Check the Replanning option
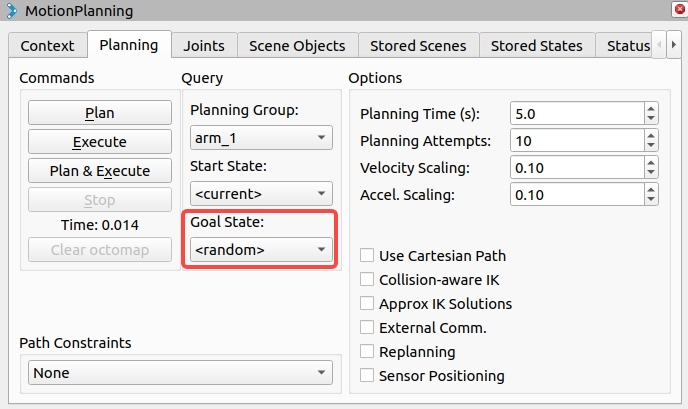The width and height of the screenshot is (688, 409). point(367,352)
